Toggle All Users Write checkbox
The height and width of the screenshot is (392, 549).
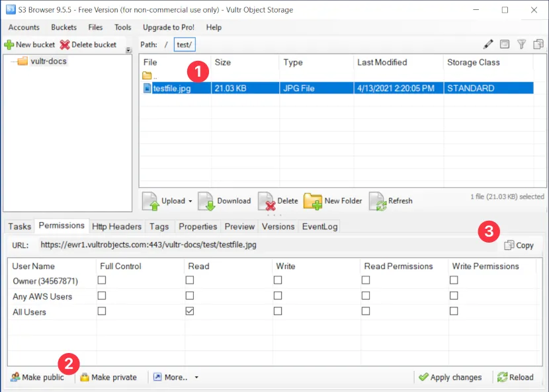278,311
